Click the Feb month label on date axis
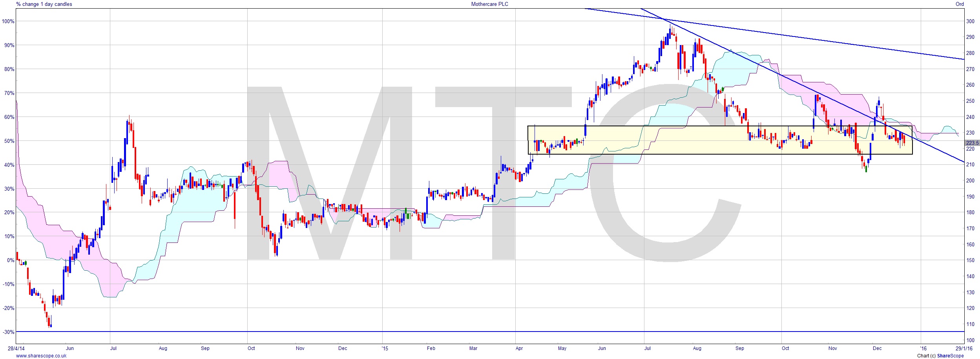This screenshot has height=359, width=980. point(431,348)
